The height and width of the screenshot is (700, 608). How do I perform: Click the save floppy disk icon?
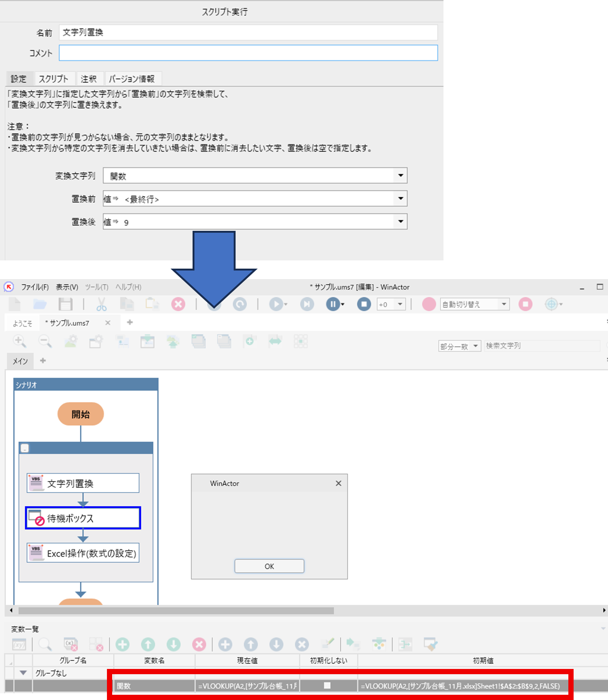click(65, 304)
